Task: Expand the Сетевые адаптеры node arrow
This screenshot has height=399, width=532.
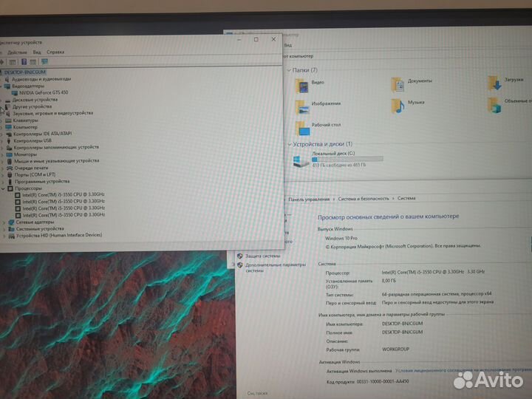Action: tap(4, 222)
